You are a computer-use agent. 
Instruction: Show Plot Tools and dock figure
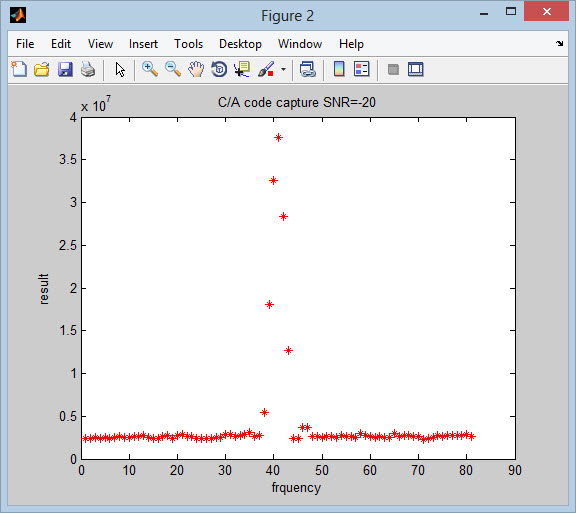click(x=416, y=69)
